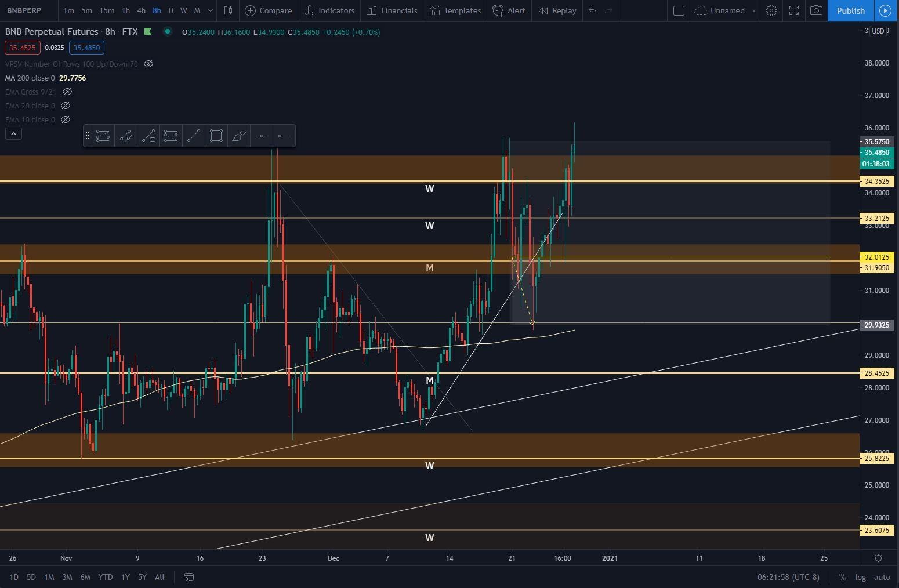The height and width of the screenshot is (588, 899).
Task: Take a chart snapshot with camera icon
Action: 816,10
